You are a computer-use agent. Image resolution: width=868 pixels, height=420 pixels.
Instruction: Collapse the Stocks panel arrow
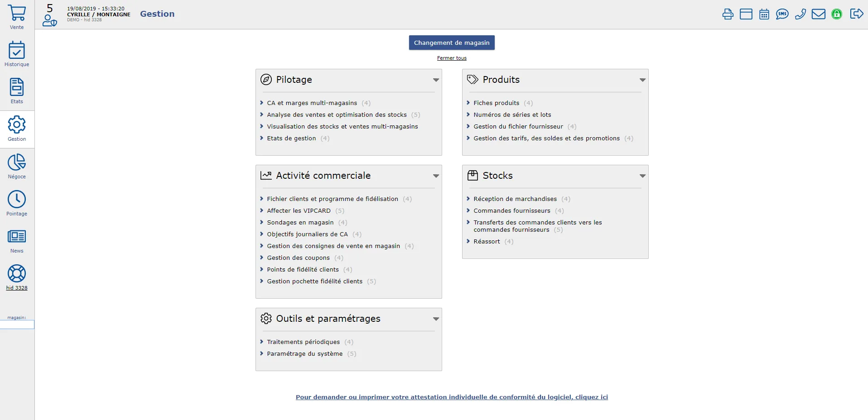pyautogui.click(x=642, y=176)
